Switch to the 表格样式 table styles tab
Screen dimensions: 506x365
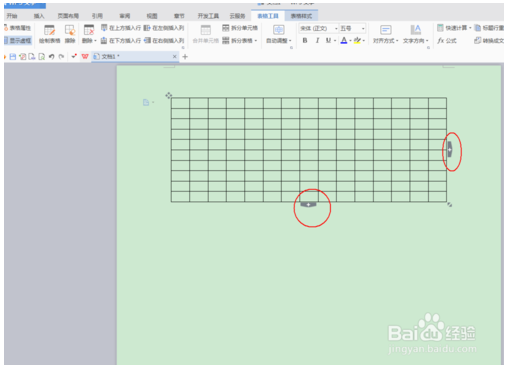pyautogui.click(x=301, y=16)
